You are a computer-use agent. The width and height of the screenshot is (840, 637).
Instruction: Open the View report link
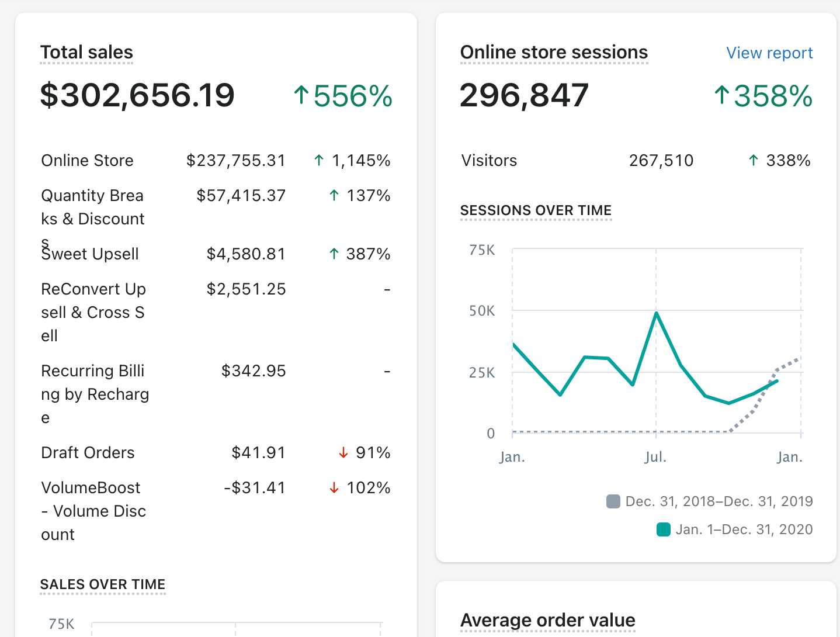pyautogui.click(x=769, y=53)
